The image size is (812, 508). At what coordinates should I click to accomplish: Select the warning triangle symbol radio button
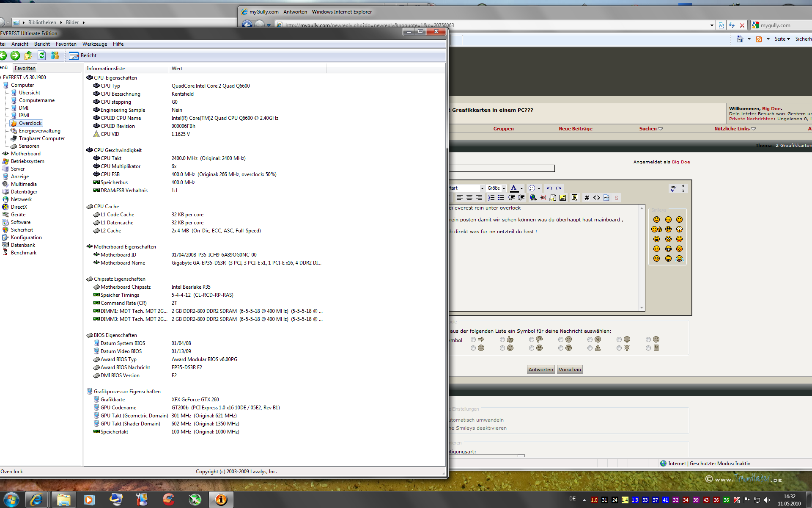pos(590,348)
